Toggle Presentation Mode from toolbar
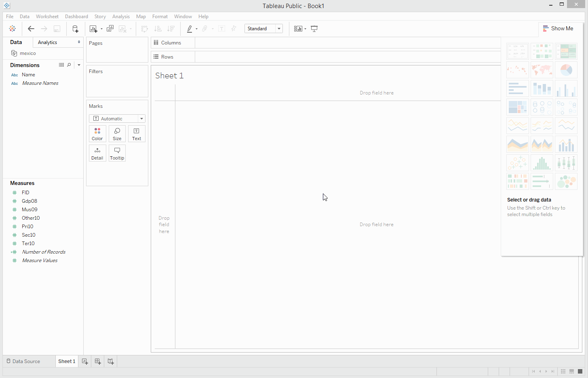 point(314,29)
